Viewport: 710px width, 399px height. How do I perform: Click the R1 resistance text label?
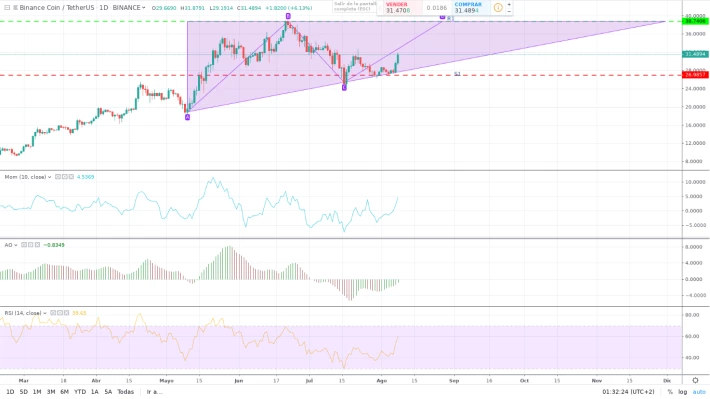click(x=450, y=19)
